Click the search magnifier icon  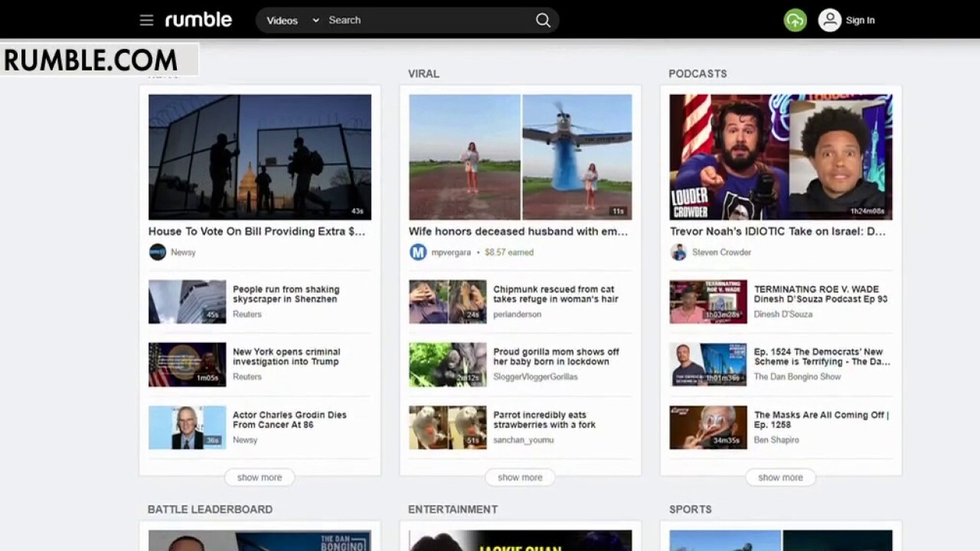click(x=543, y=21)
